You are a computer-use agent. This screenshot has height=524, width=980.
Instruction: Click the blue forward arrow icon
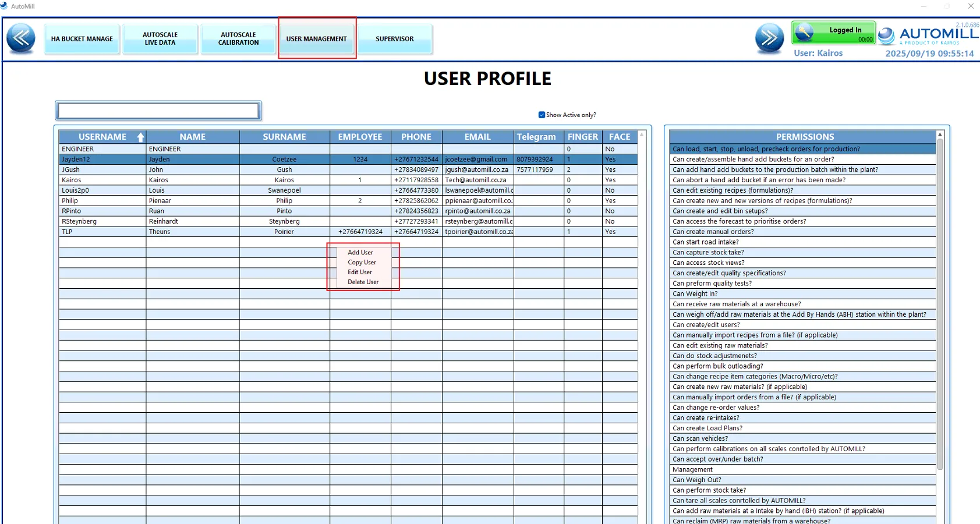point(769,38)
